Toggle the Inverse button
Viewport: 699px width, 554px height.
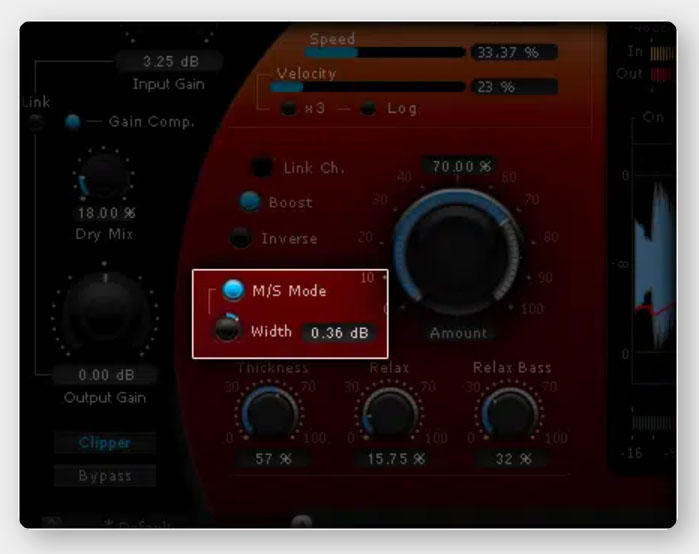[x=241, y=238]
